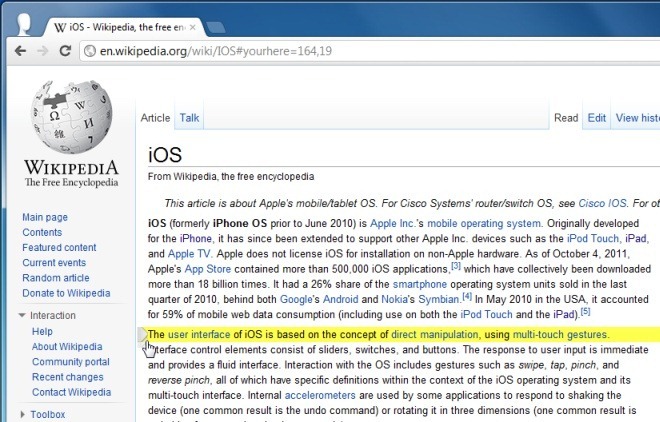660x422 pixels.
Task: Open Community portal link
Action: (71, 362)
